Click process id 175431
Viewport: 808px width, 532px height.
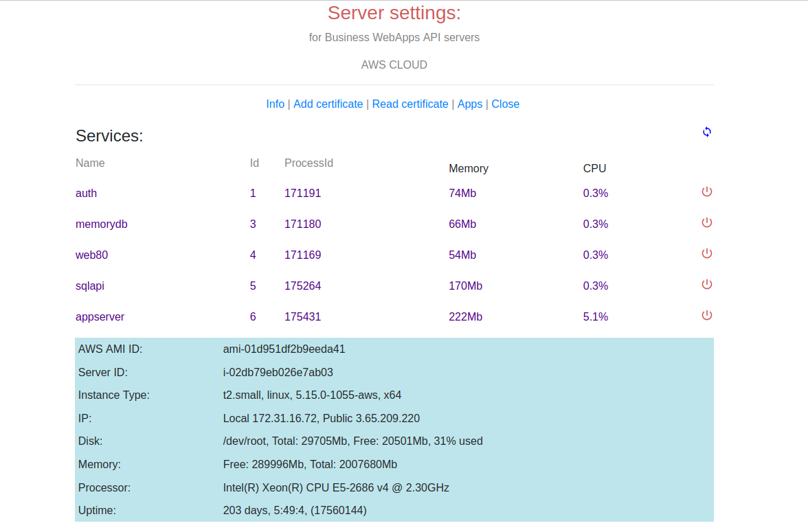pos(302,316)
